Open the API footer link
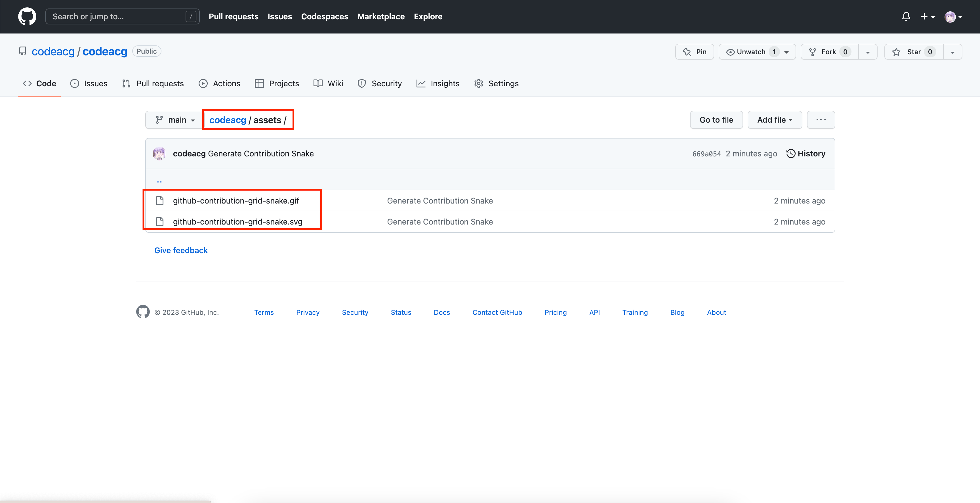This screenshot has height=503, width=980. 594,312
